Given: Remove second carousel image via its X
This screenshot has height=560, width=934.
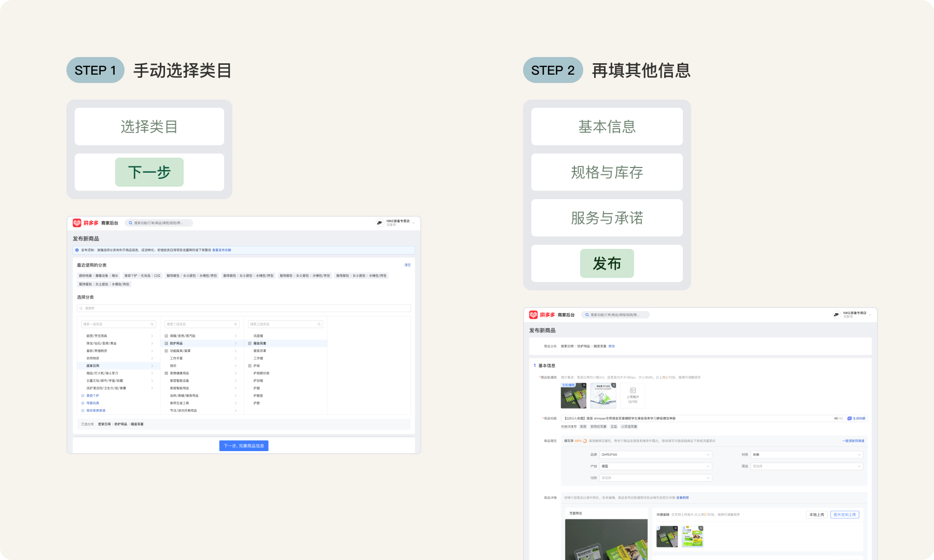Looking at the screenshot, I should click(x=613, y=385).
